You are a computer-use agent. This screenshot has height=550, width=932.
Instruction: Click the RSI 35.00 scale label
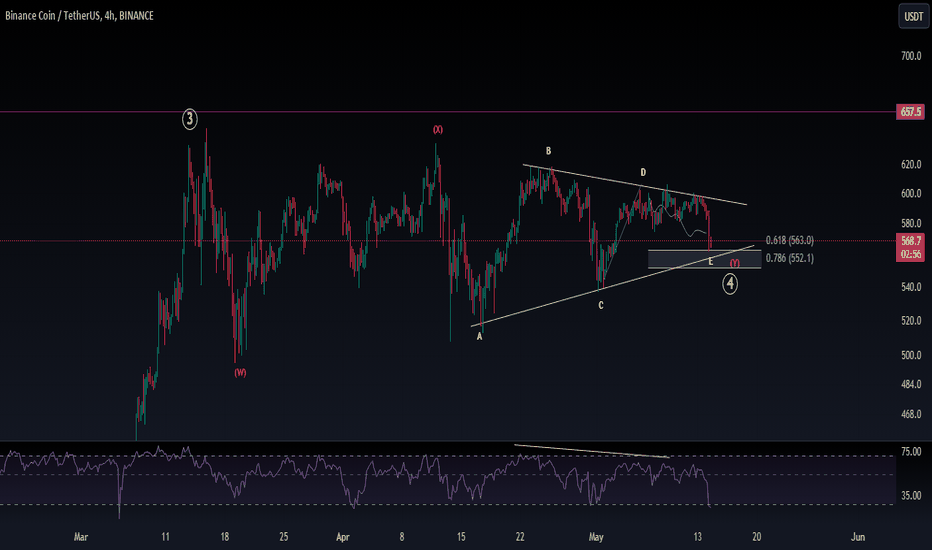[x=911, y=495]
